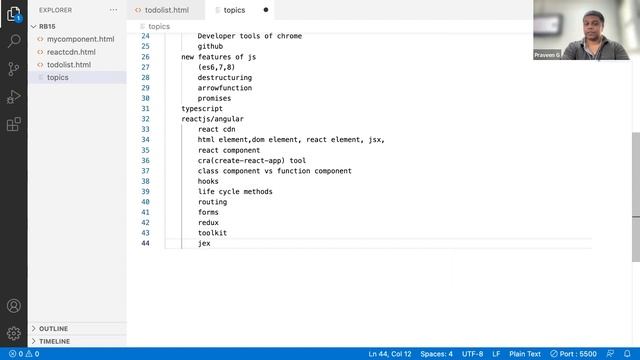
Task: Click "forms" on line 41
Action: pyautogui.click(x=208, y=212)
